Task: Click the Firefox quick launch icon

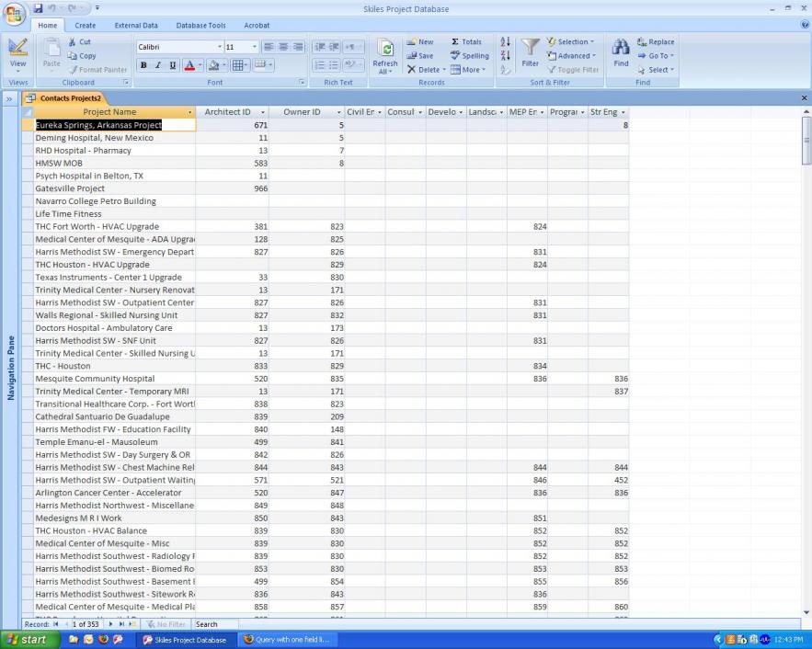Action: [103, 640]
